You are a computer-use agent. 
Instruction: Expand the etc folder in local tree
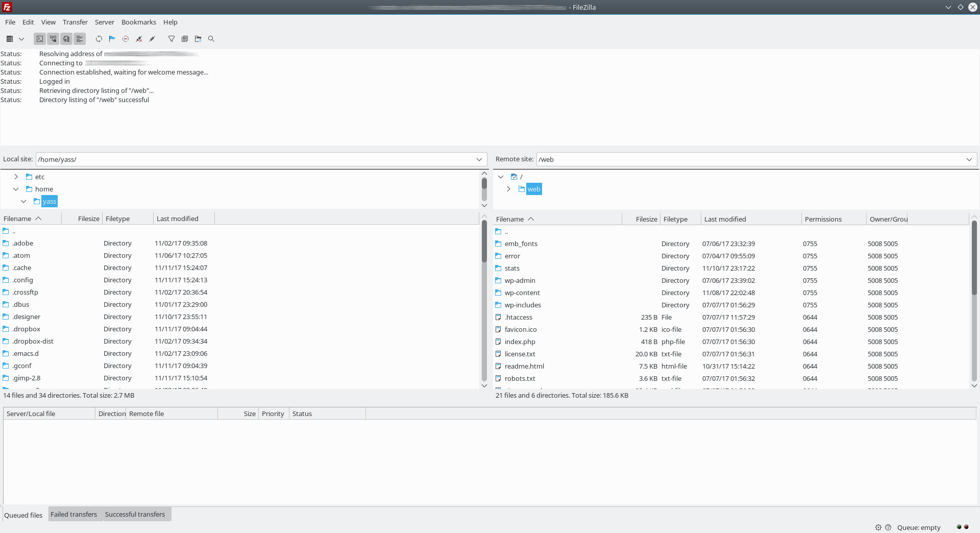16,177
